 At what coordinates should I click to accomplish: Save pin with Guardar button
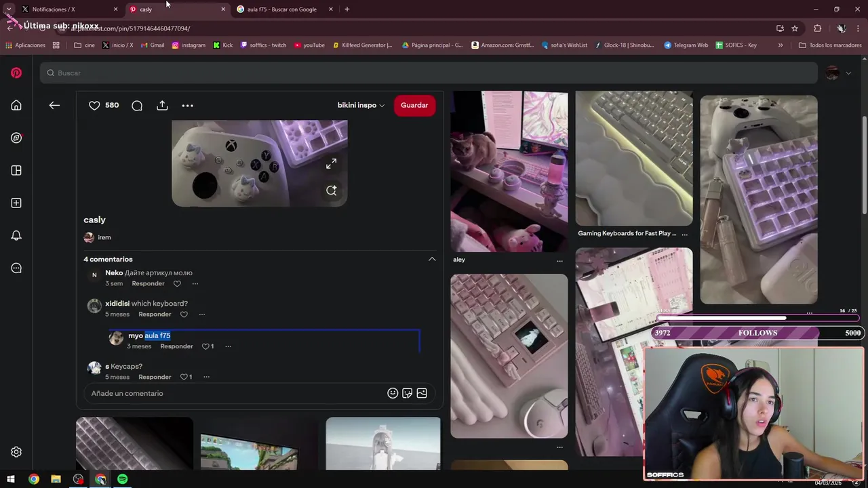point(414,105)
